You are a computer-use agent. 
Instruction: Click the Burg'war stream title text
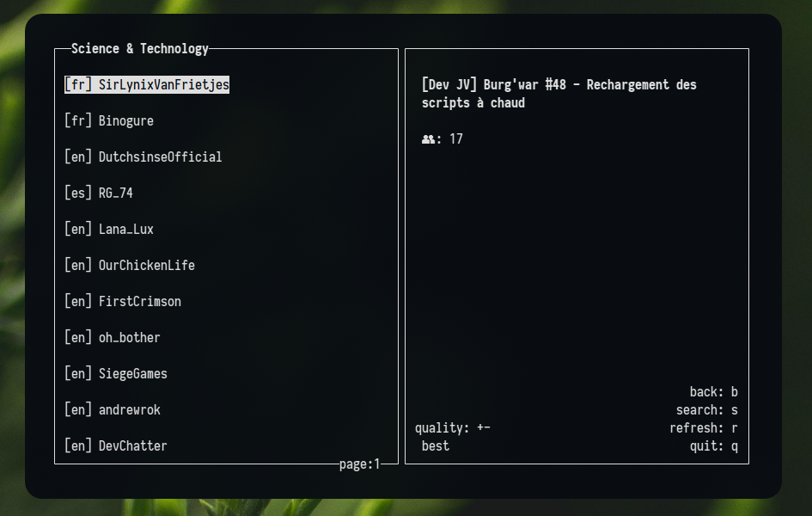[559, 93]
